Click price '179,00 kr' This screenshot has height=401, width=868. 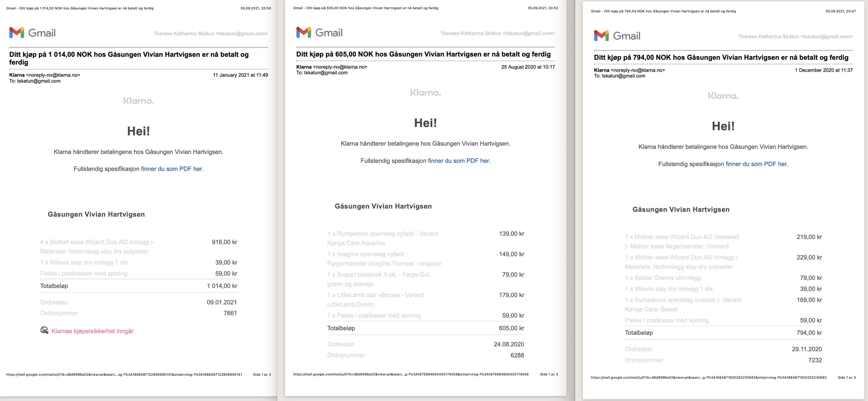click(512, 295)
